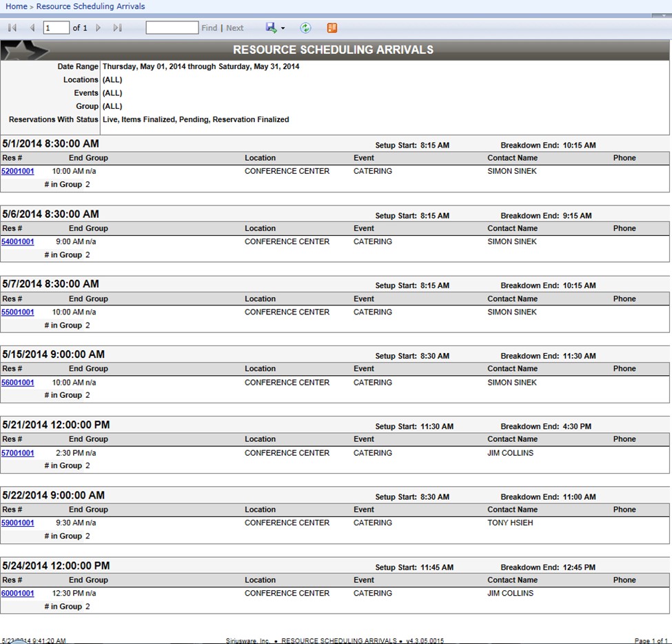Click the Next search result button
Viewport: 672px width, 644px height.
[235, 28]
